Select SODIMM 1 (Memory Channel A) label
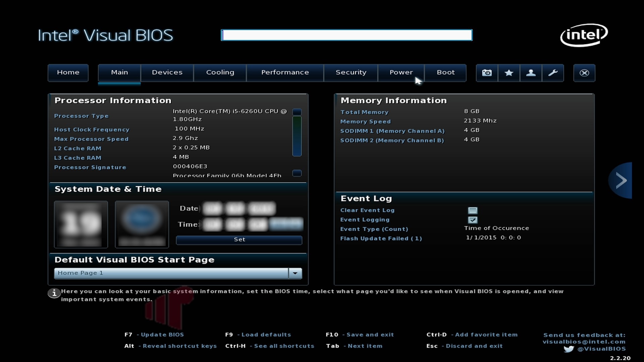The height and width of the screenshot is (362, 644). (392, 131)
